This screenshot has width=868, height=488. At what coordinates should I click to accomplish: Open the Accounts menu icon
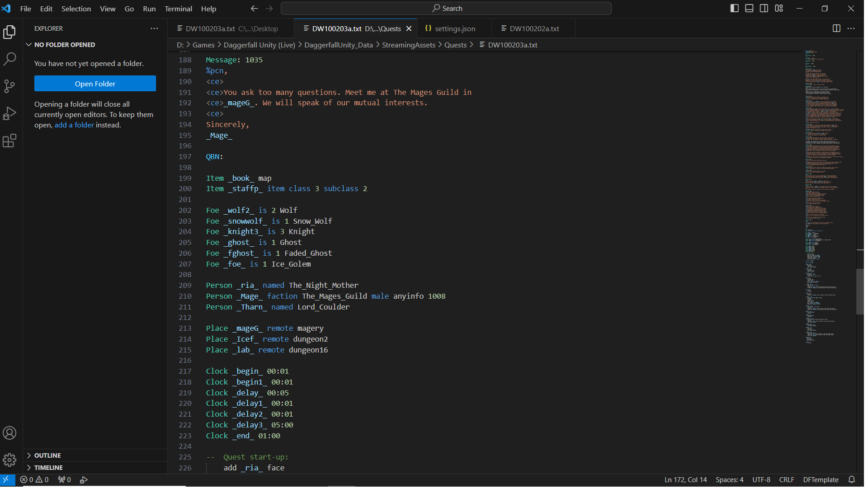9,433
